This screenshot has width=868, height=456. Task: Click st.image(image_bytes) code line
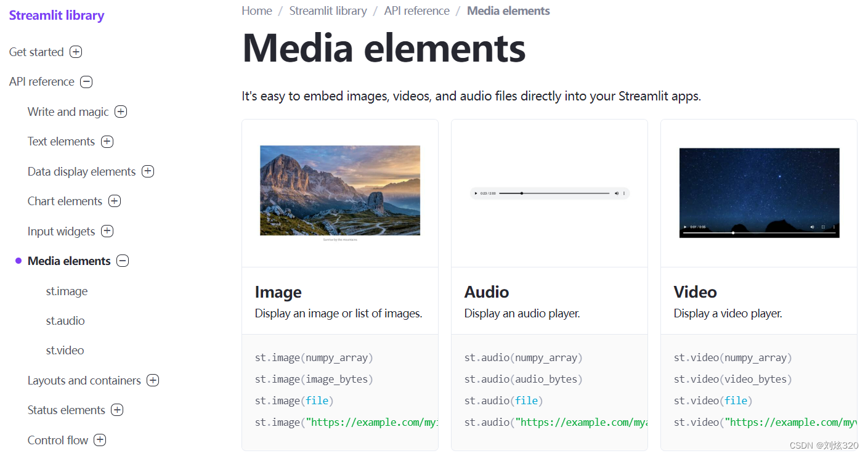point(314,379)
